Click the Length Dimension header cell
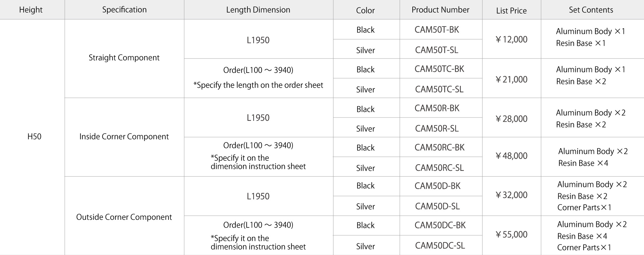 (258, 10)
